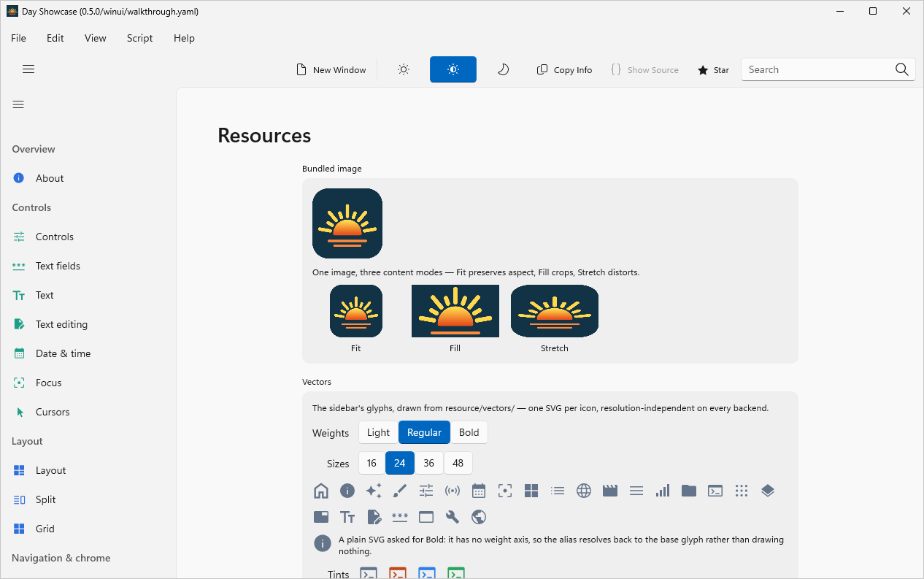Click the tabbed window glyph starting the second row
Screen dimensions: 924x579
click(321, 517)
